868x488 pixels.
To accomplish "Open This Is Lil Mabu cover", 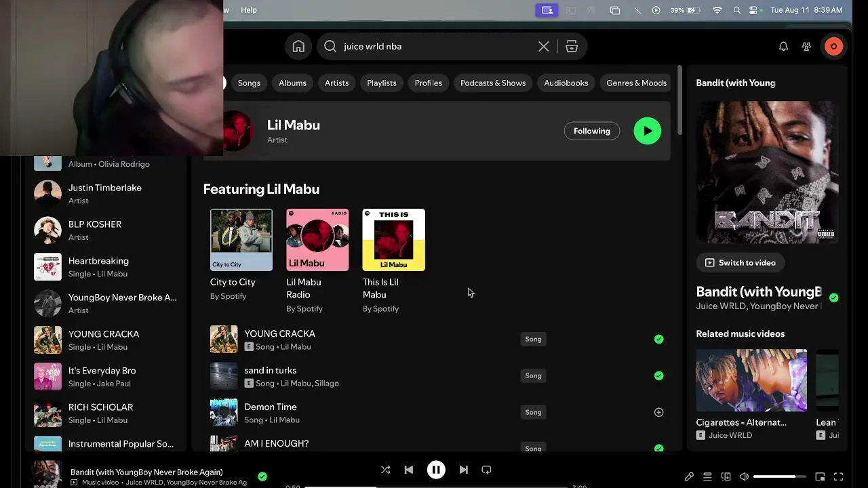I will pyautogui.click(x=394, y=240).
